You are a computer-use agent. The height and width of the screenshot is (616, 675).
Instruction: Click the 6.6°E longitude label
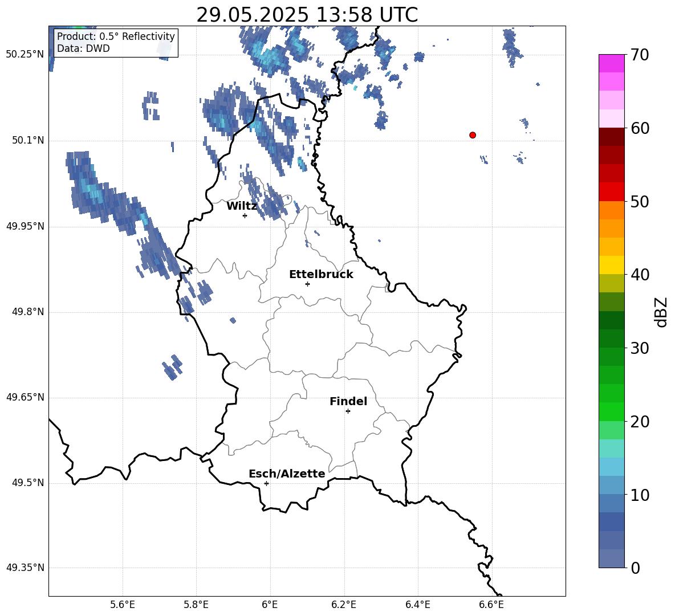[491, 605]
